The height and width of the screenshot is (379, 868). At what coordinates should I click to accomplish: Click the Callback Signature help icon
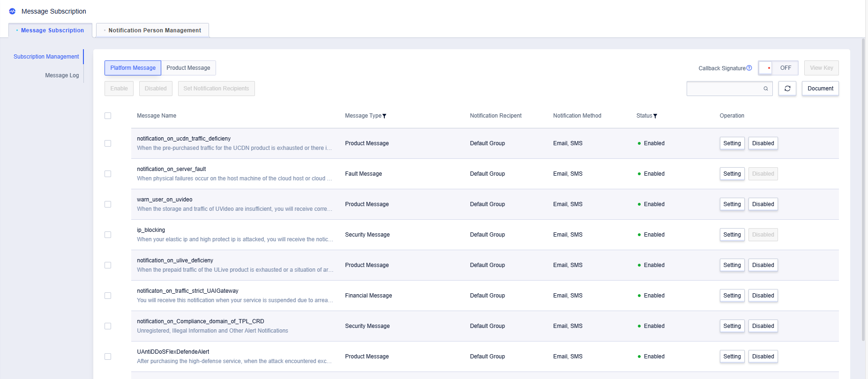tap(749, 68)
